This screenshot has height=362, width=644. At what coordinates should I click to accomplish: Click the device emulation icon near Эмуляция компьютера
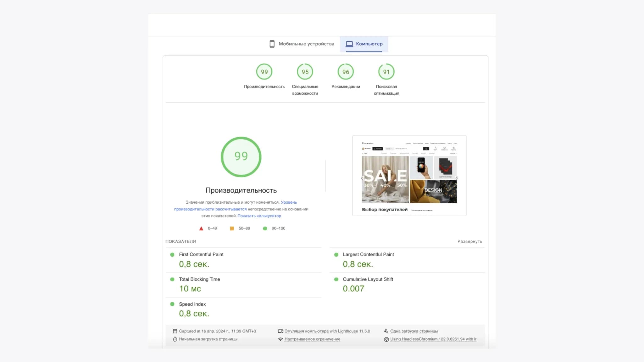[x=280, y=331]
